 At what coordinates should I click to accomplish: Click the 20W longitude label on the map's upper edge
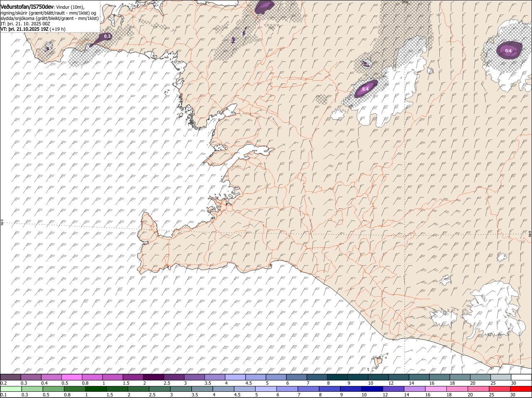(x=405, y=2)
